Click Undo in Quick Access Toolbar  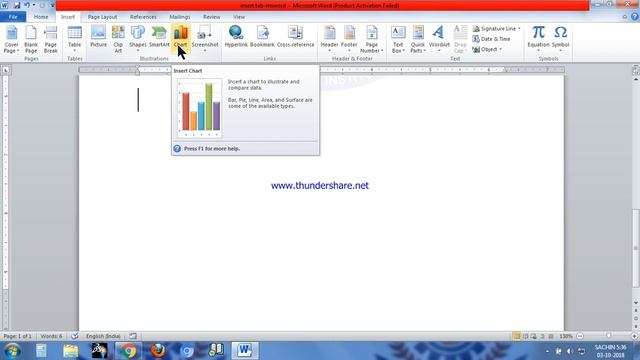pyautogui.click(x=27, y=5)
